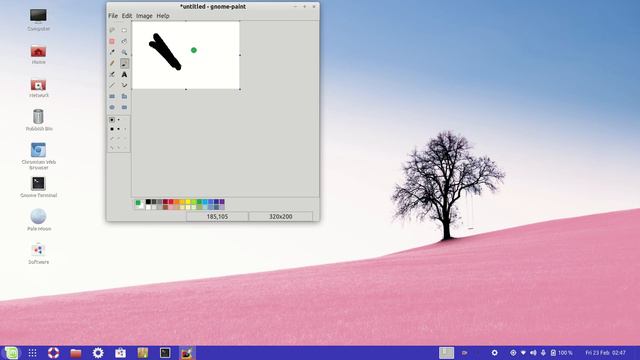This screenshot has width=640, height=360.
Task: Open the red file manager taskbar icon
Action: (x=76, y=353)
